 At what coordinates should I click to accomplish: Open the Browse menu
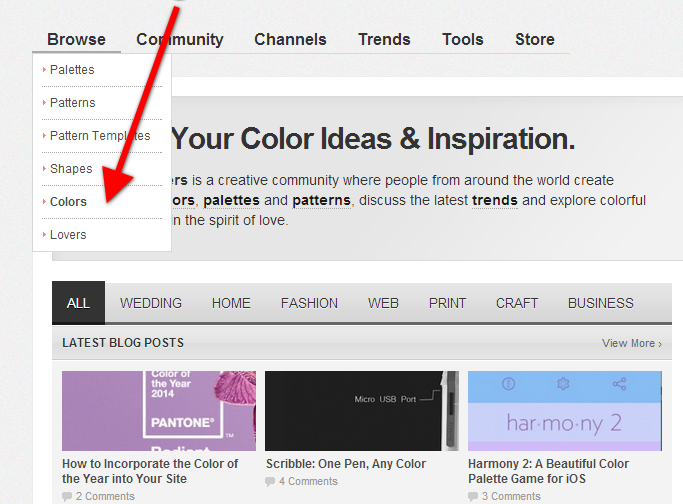(76, 39)
